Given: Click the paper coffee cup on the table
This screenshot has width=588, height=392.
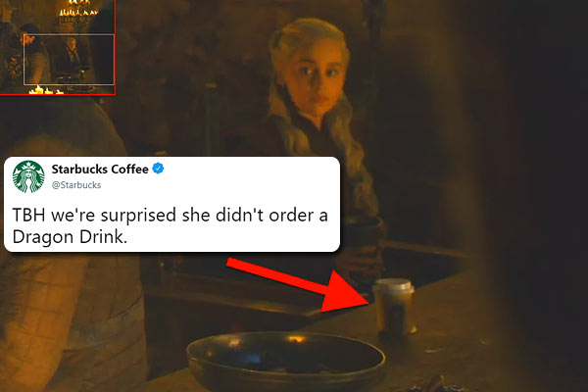Looking at the screenshot, I should 394,306.
